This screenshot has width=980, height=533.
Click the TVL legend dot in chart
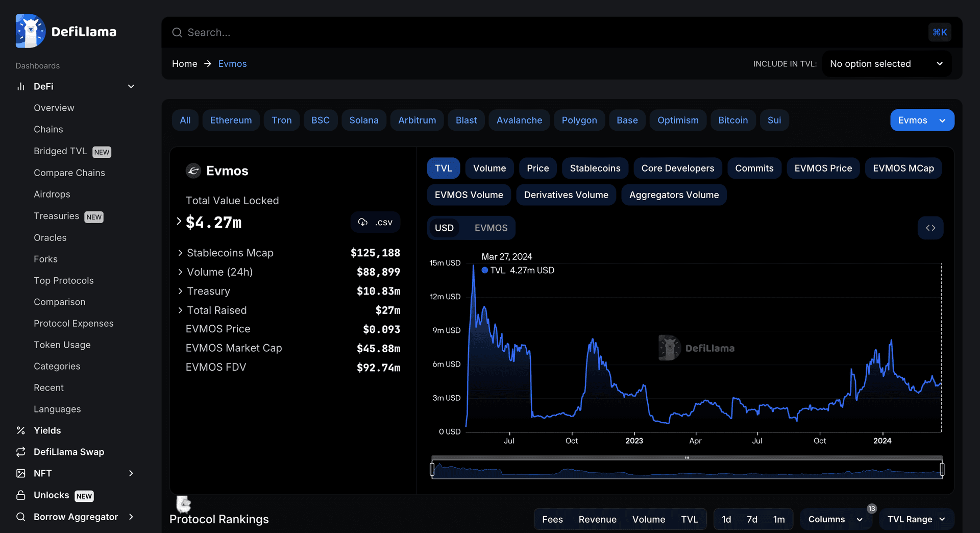coord(485,271)
